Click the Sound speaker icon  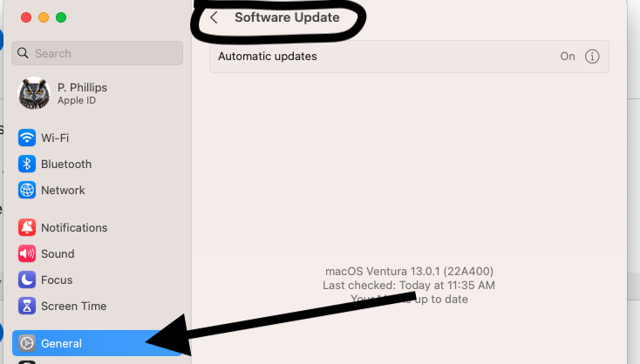(x=27, y=253)
